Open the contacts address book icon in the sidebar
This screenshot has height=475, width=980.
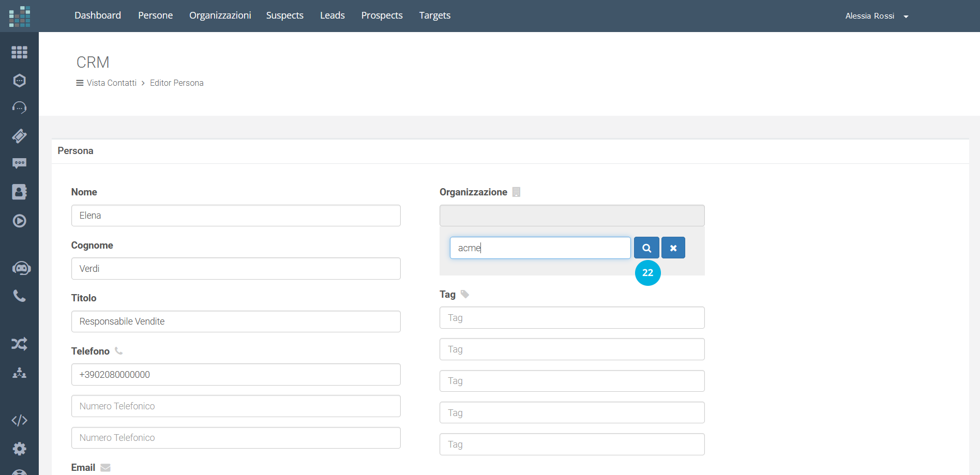(19, 192)
